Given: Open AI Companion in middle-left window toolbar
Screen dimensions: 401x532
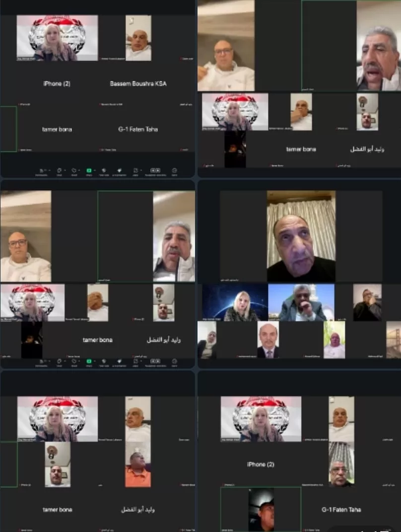Looking at the screenshot, I should [x=119, y=361].
